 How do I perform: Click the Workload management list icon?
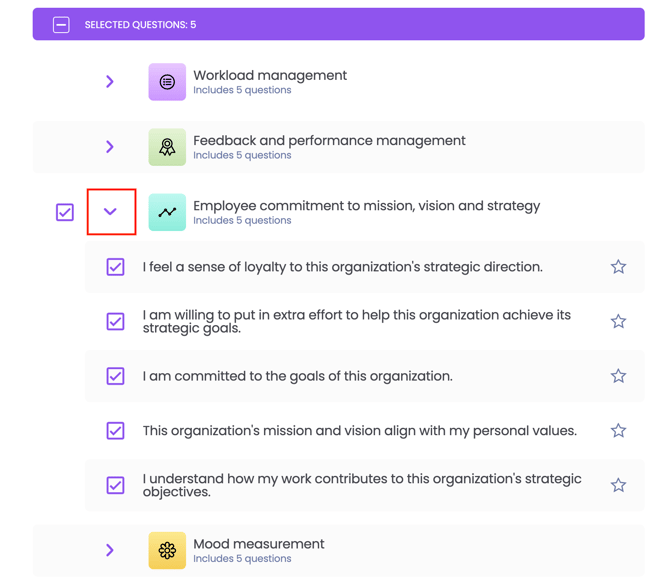tap(167, 82)
